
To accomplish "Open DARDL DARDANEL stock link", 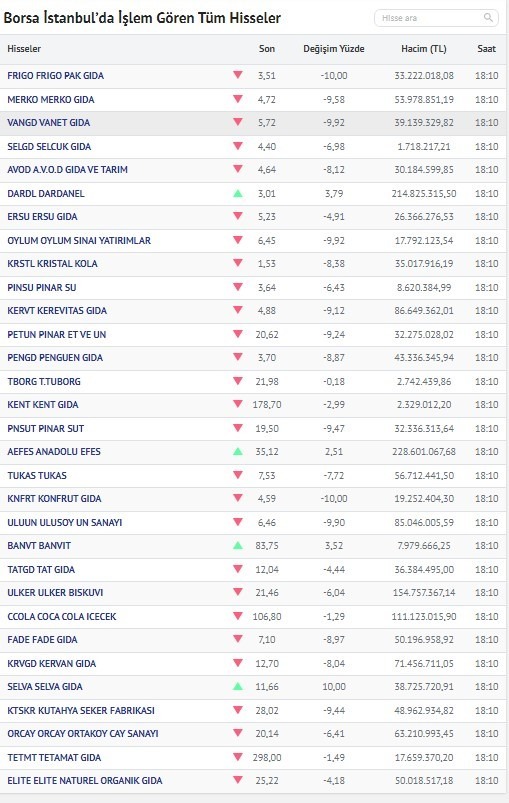I will point(46,194).
